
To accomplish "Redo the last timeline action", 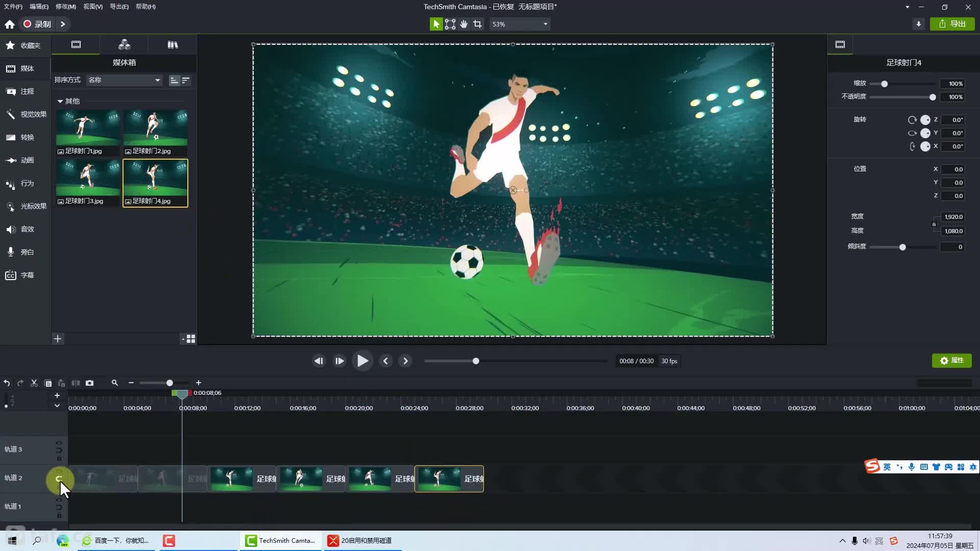I will (20, 383).
